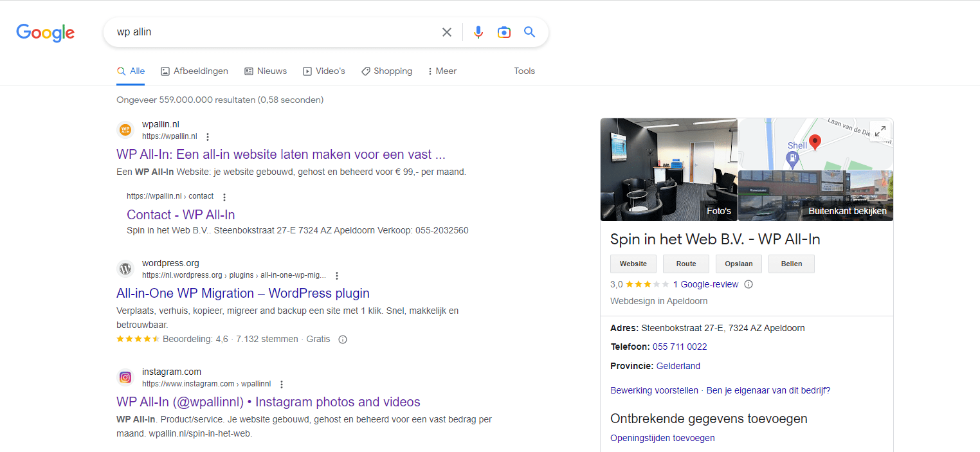Click the Instagram favicon icon
980x452 pixels.
point(125,377)
